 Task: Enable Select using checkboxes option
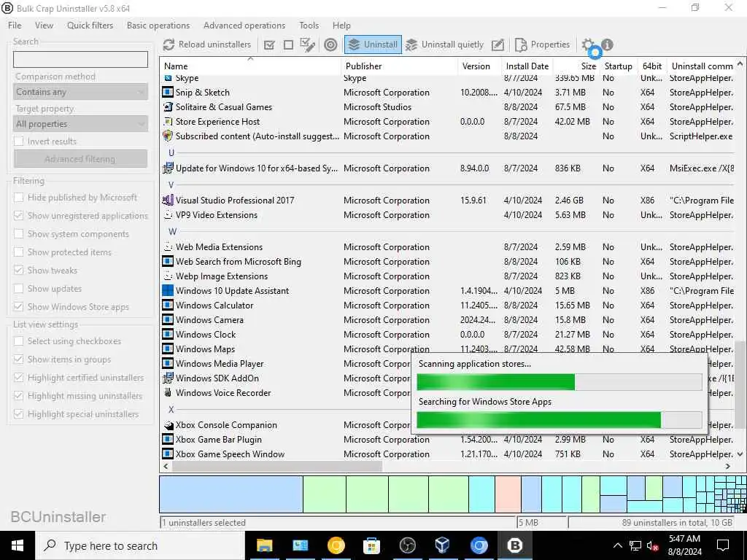(x=18, y=341)
